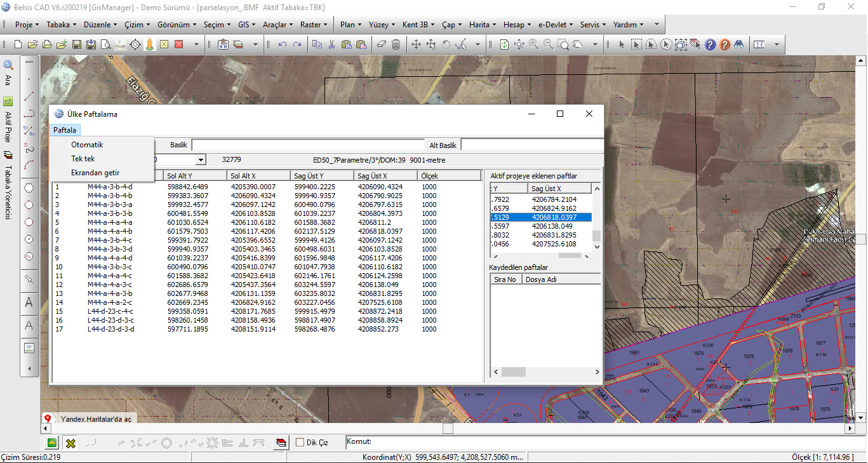The width and height of the screenshot is (868, 463).
Task: Open the Harita dropdown menu
Action: 483,25
